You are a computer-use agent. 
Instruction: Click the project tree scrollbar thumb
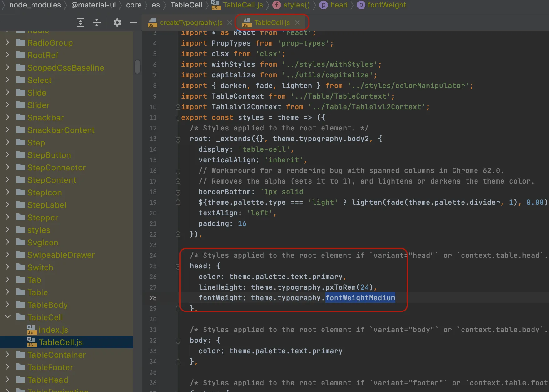pyautogui.click(x=137, y=66)
